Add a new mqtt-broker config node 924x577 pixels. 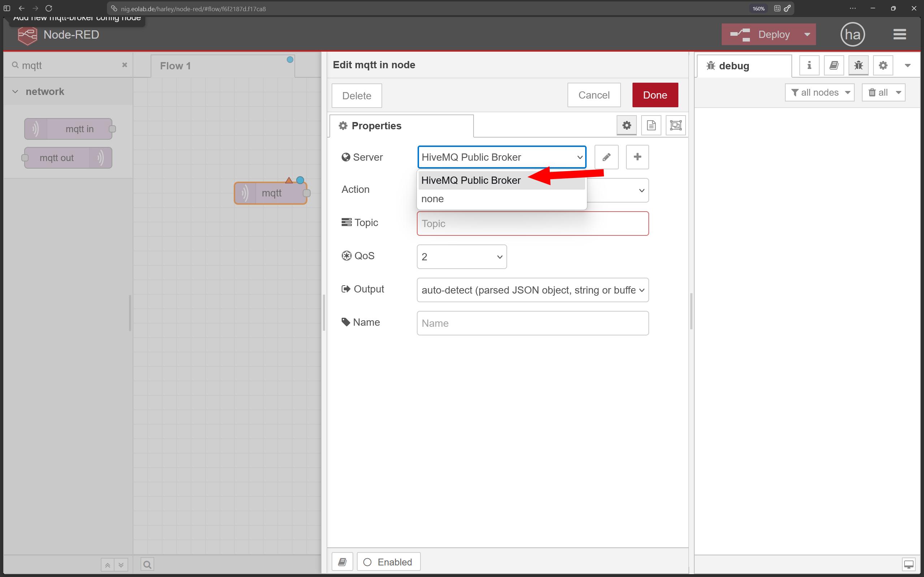click(x=637, y=157)
